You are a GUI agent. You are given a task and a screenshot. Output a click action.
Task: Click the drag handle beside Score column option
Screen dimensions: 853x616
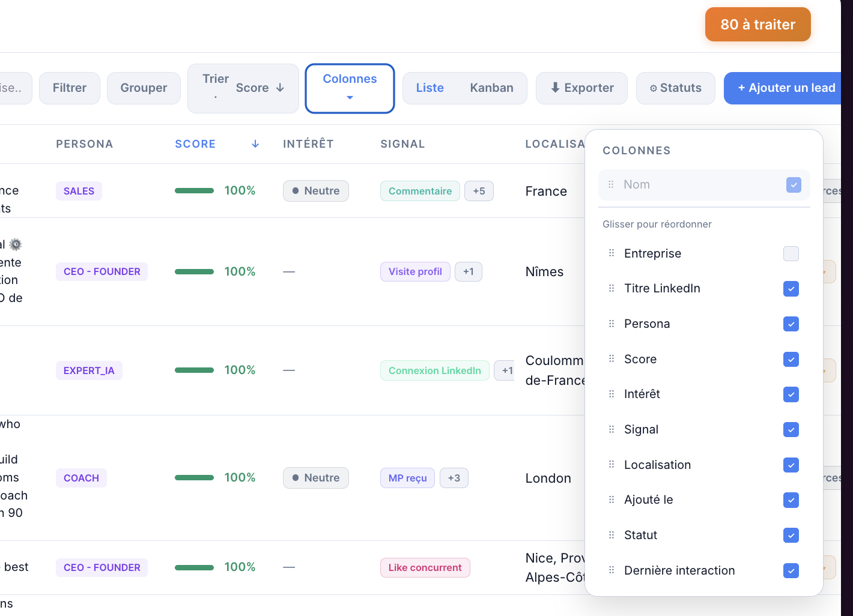click(x=612, y=359)
